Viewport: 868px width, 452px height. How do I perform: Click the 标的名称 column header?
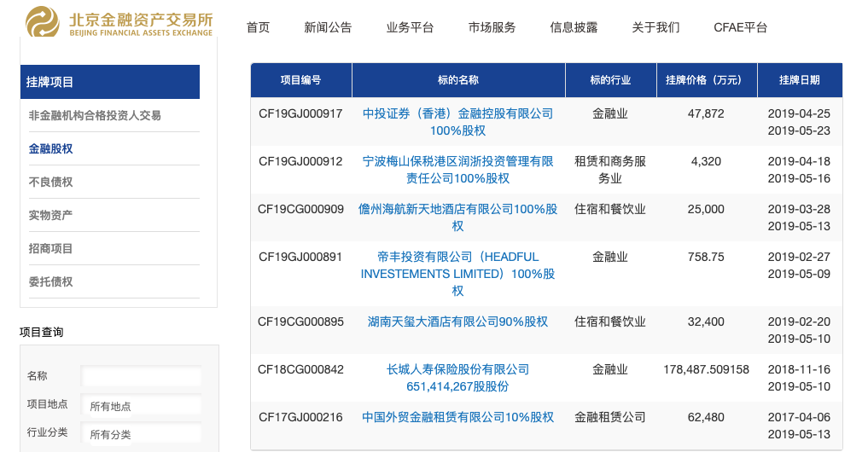tap(458, 80)
